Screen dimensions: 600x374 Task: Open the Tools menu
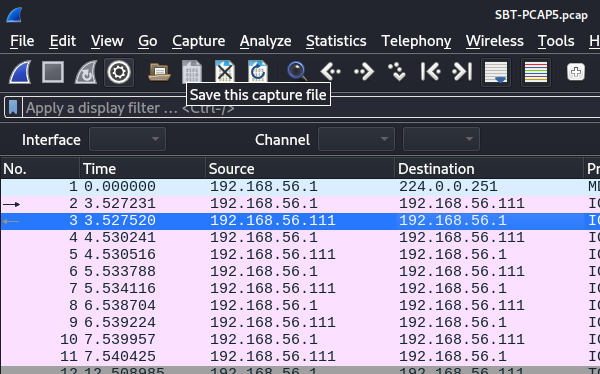click(x=556, y=41)
